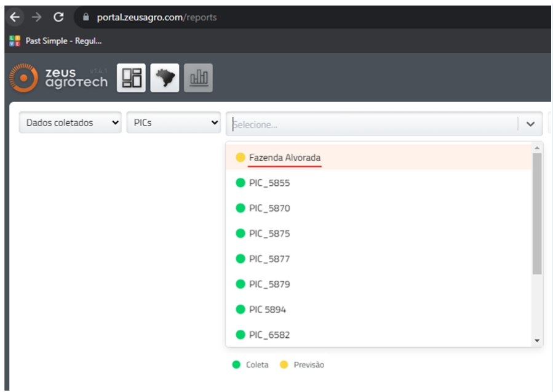Open the Dados coletados dropdown
Viewport: 553px width, 392px height.
[70, 122]
